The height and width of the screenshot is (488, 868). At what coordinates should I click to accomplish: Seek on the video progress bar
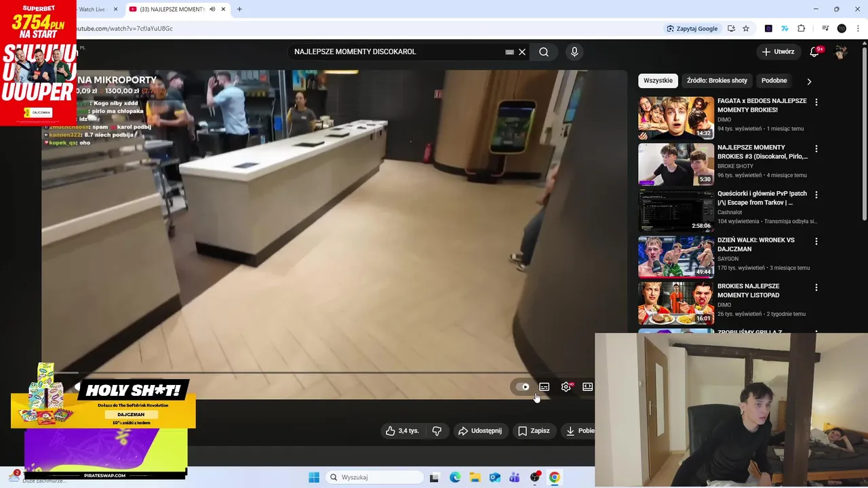tap(317, 373)
